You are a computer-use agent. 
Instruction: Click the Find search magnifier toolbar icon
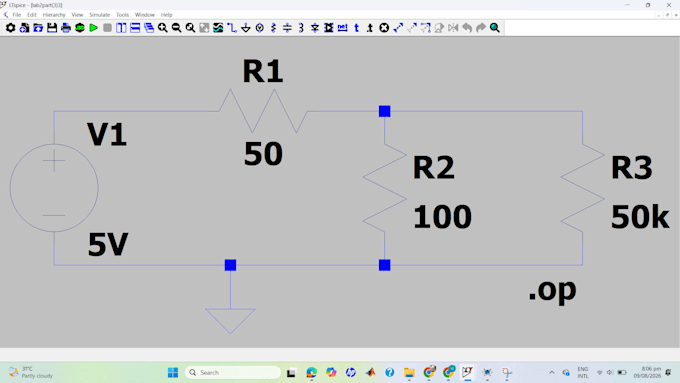click(495, 28)
